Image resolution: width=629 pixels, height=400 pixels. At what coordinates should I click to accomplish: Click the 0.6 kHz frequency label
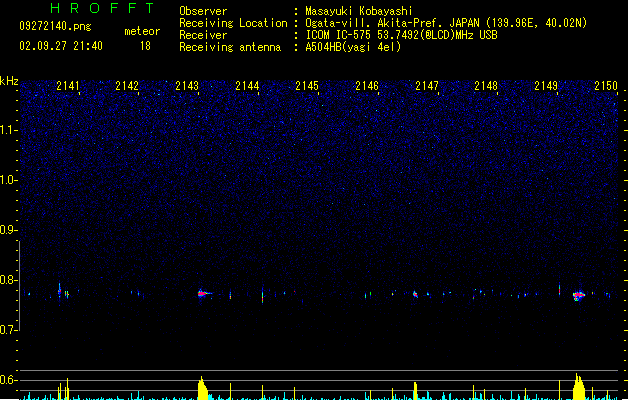coord(9,380)
